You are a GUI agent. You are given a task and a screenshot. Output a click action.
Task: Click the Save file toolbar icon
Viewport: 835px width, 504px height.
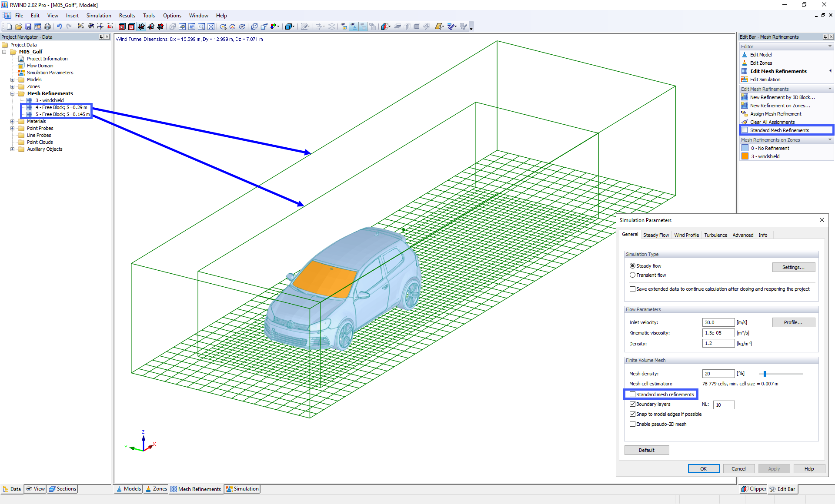click(28, 27)
